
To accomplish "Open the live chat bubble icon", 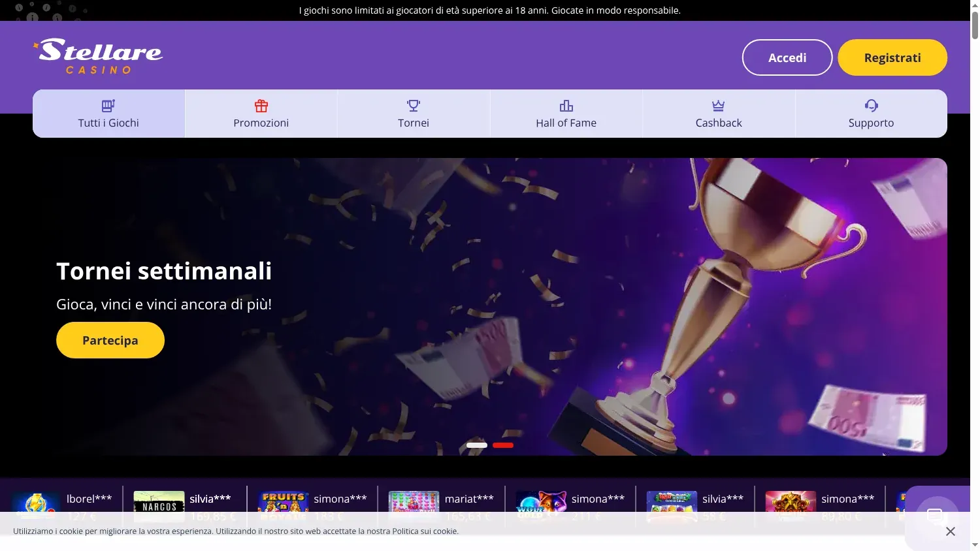I will coord(935,516).
